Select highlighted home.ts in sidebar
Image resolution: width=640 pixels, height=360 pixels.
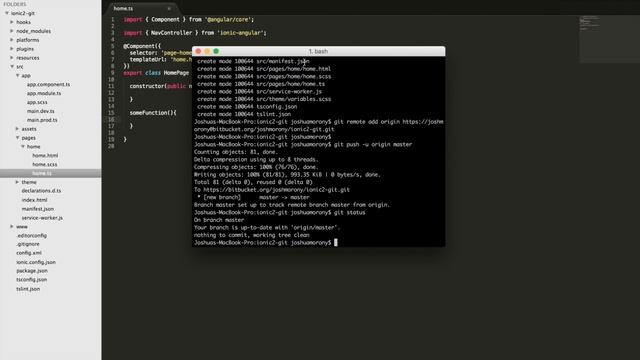[x=42, y=173]
